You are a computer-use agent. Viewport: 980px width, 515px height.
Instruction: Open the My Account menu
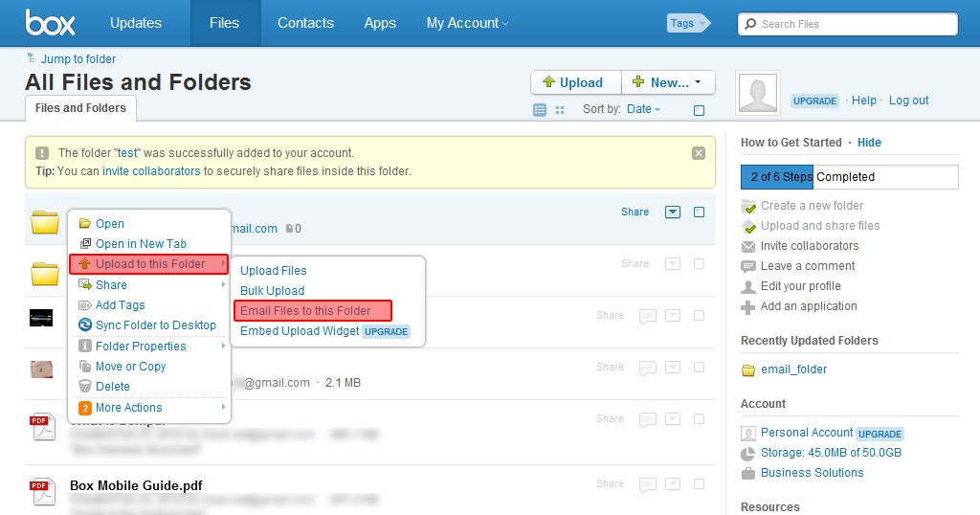[x=467, y=23]
